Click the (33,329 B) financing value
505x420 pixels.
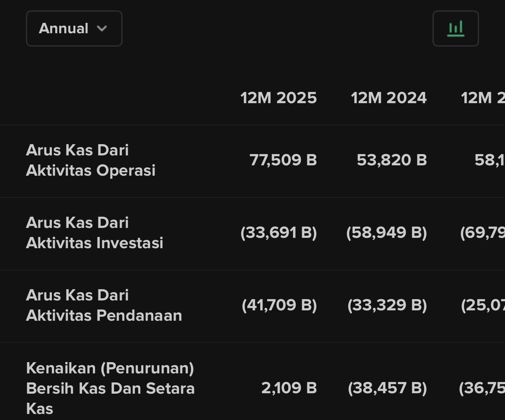point(387,305)
